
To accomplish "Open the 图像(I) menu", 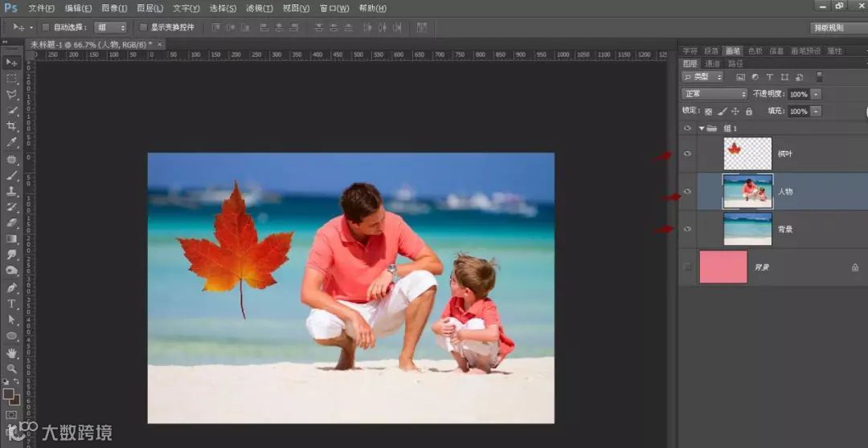I will point(115,8).
